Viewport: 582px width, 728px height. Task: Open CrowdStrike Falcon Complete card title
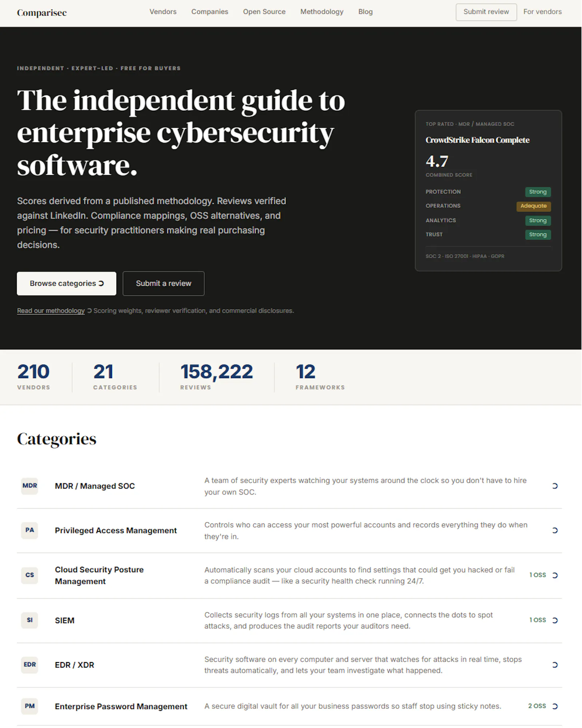478,140
